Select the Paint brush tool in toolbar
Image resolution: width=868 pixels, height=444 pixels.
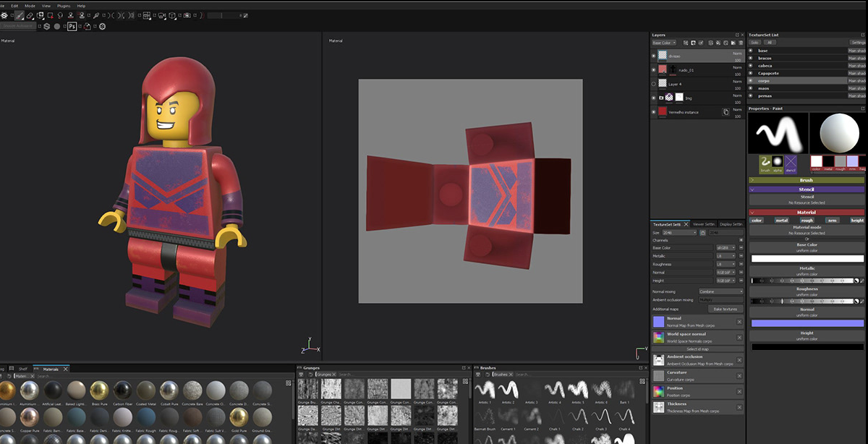(19, 15)
